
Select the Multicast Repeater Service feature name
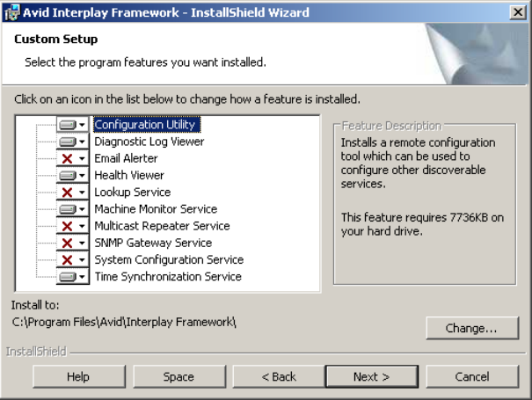[162, 226]
